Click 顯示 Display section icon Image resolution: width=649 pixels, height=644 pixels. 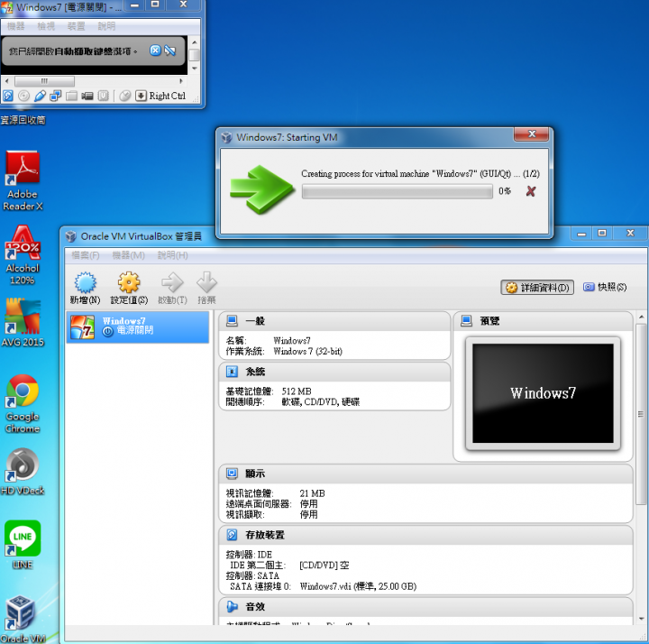pyautogui.click(x=232, y=474)
